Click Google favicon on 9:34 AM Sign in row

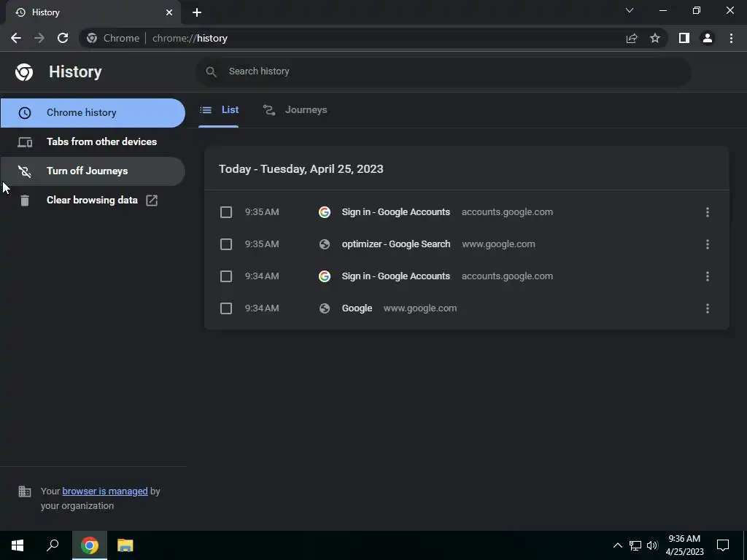click(x=325, y=276)
